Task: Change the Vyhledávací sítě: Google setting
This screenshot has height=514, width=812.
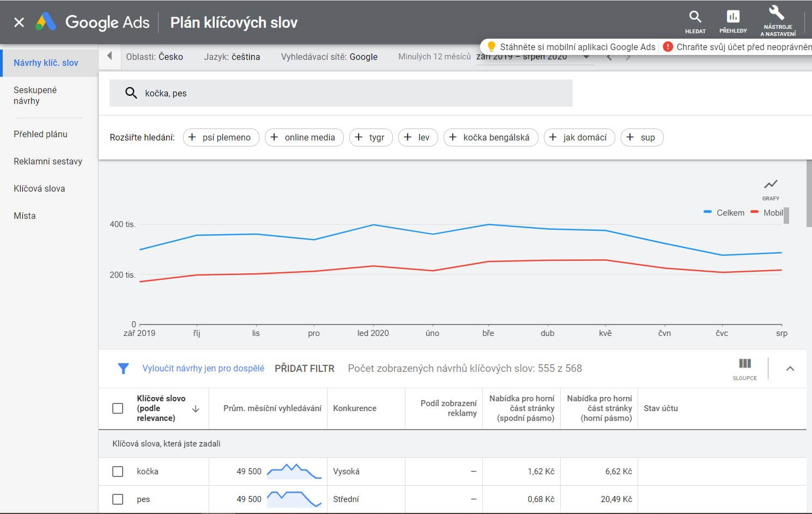Action: click(329, 57)
